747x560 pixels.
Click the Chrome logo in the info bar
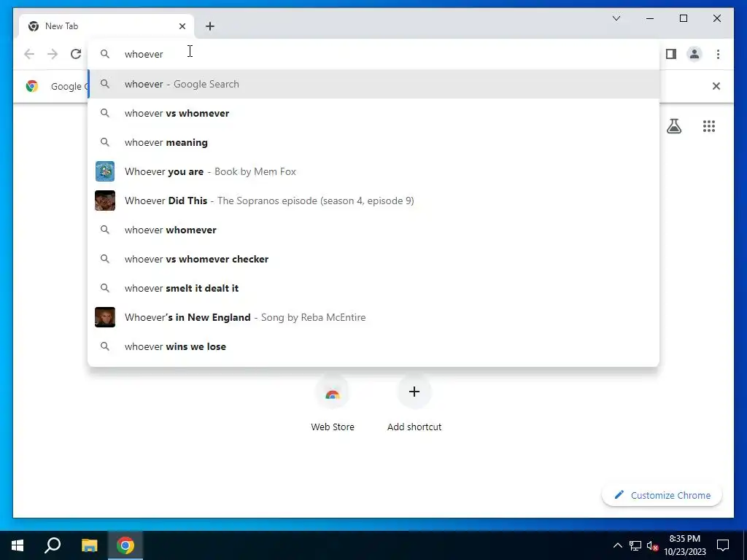tap(32, 86)
